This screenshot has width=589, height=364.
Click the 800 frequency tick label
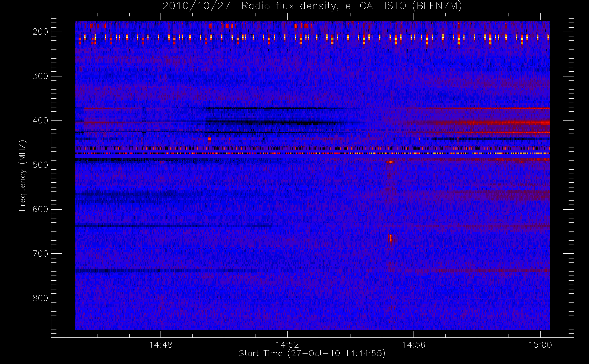[40, 298]
